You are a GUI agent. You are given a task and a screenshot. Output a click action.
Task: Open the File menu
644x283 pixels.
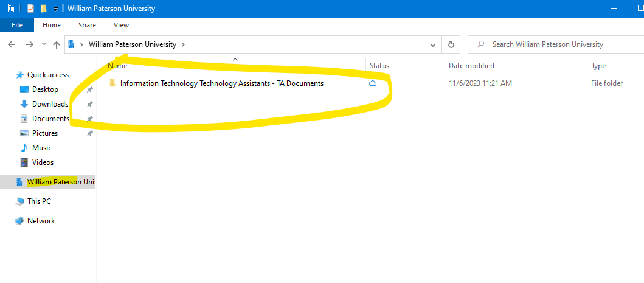17,25
